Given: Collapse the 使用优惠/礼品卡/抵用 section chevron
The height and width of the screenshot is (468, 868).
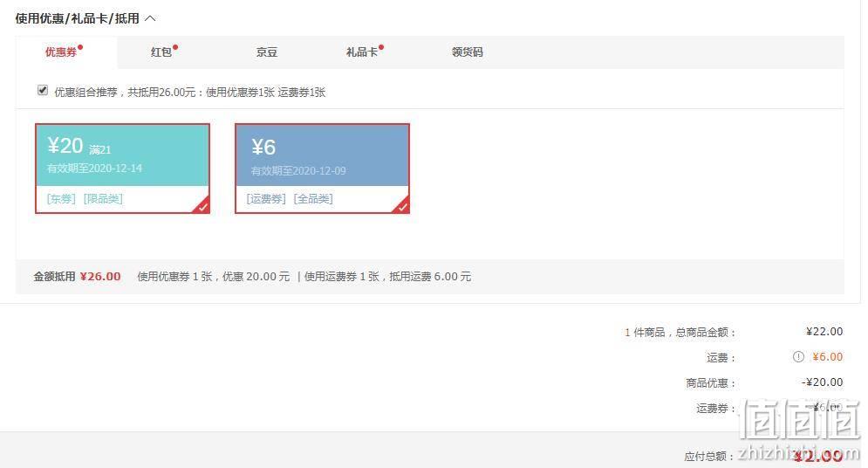Looking at the screenshot, I should point(150,18).
